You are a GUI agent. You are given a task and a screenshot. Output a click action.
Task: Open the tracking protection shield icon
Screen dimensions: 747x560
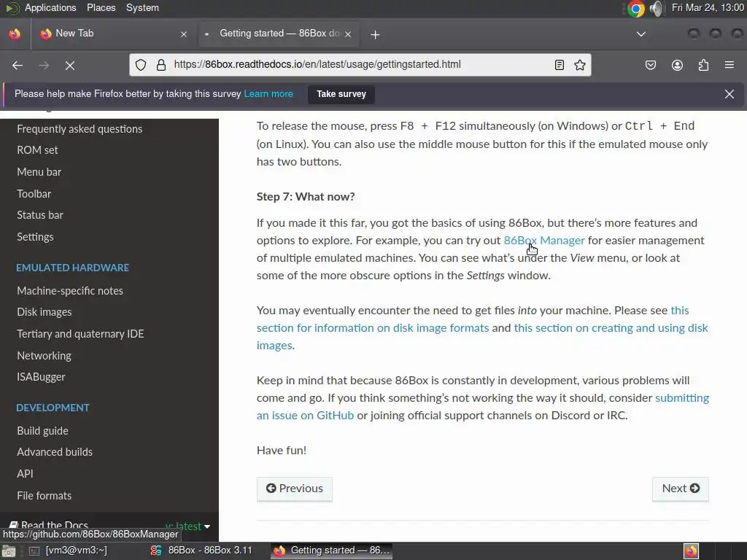point(141,65)
